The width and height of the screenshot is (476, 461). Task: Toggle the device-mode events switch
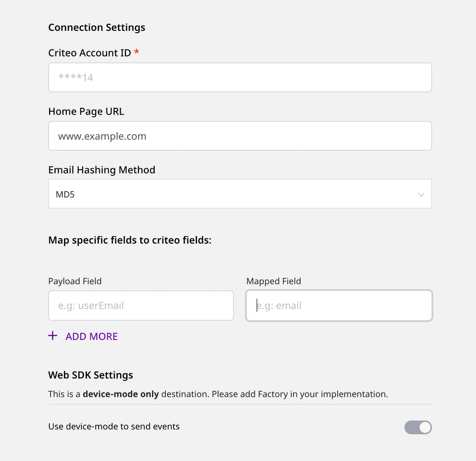pos(418,427)
